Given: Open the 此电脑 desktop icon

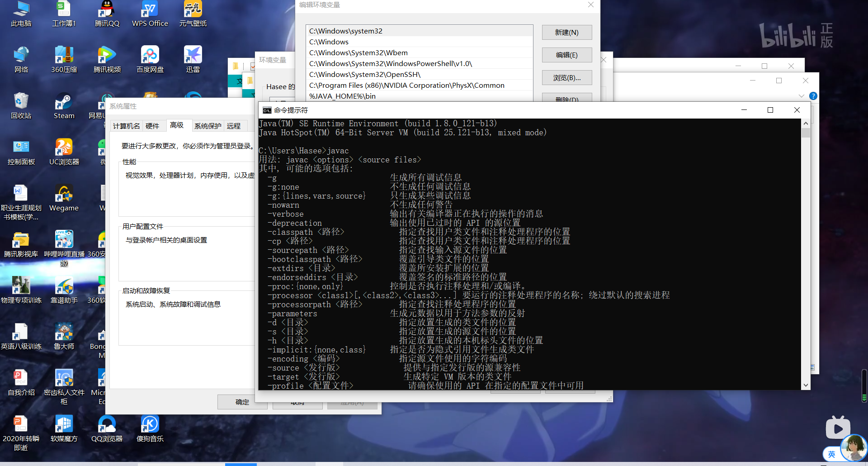Looking at the screenshot, I should pyautogui.click(x=21, y=14).
